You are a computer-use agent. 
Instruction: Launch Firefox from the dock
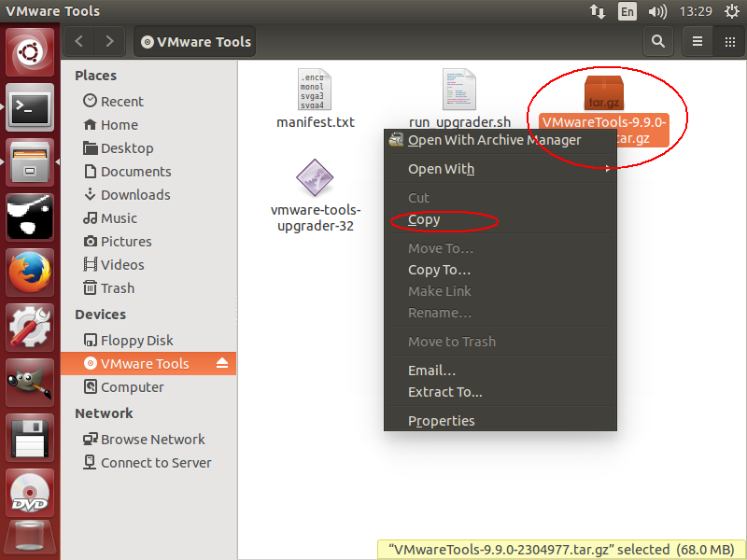pyautogui.click(x=30, y=273)
